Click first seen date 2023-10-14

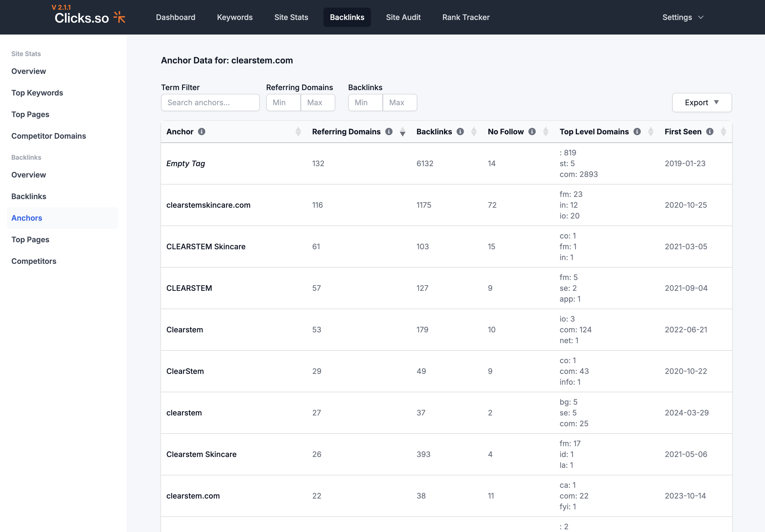[685, 496]
